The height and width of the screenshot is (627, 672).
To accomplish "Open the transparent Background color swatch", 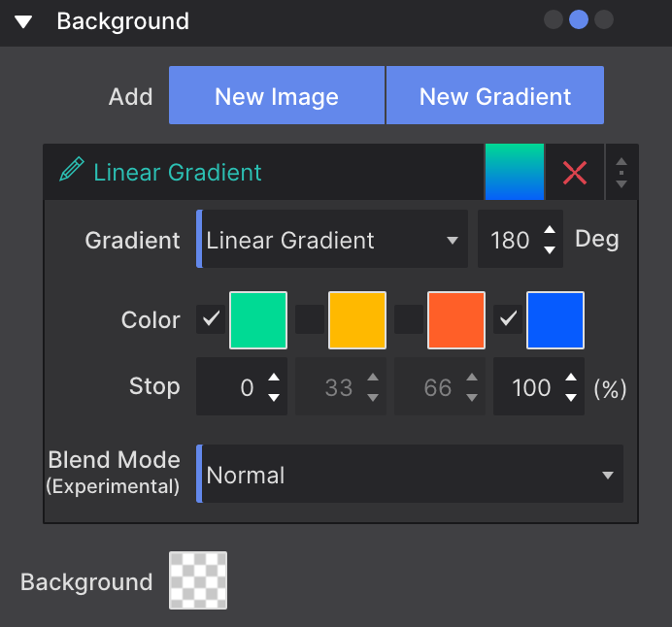I will point(198,580).
